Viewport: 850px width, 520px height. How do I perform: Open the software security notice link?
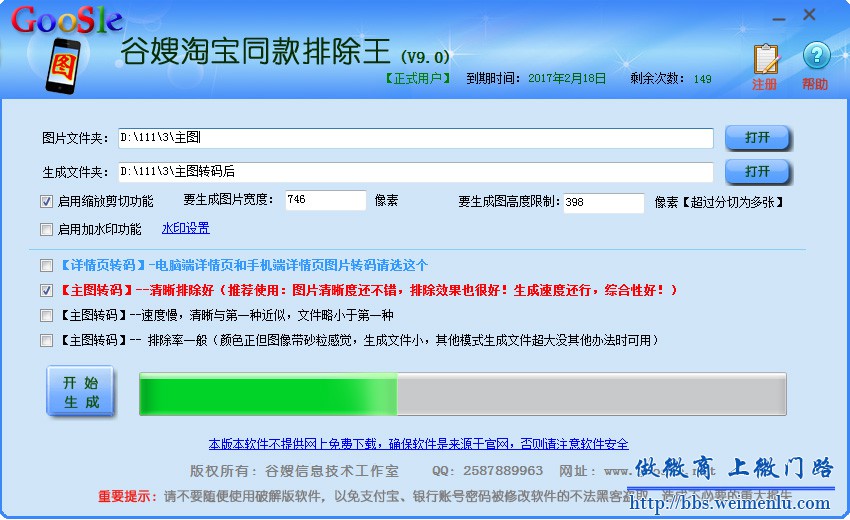click(418, 444)
